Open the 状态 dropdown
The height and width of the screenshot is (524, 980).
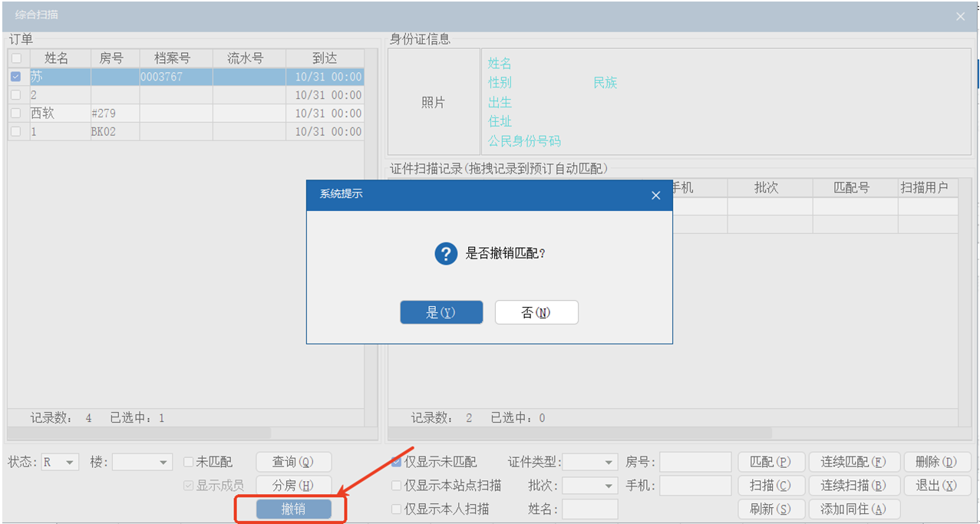click(x=61, y=462)
